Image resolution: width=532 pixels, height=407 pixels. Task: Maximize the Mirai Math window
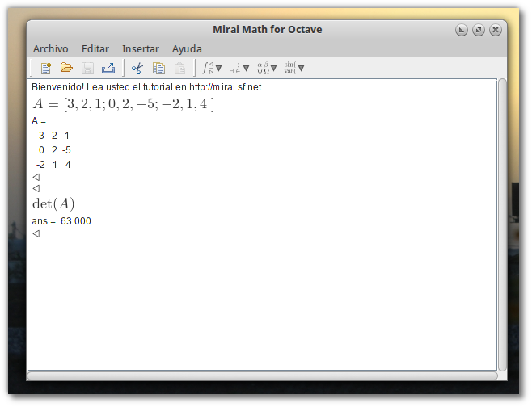(x=479, y=30)
